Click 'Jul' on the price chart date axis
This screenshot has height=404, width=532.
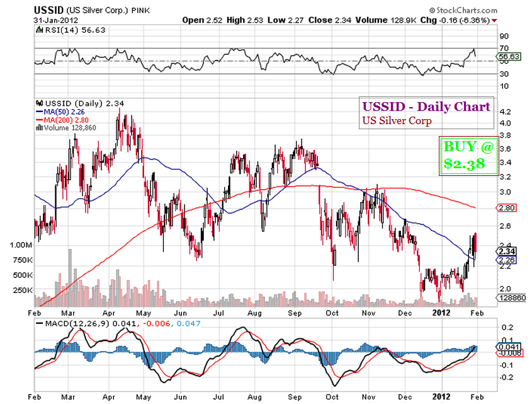pos(218,313)
